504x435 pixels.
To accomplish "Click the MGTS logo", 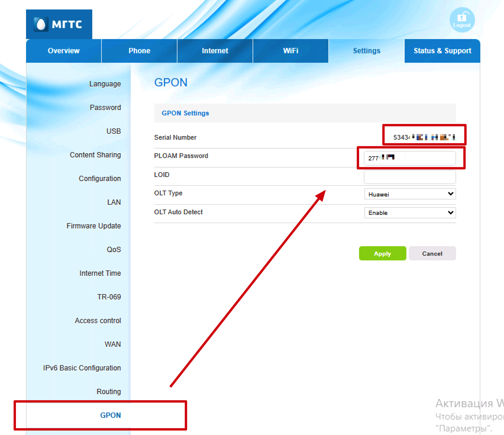I will click(x=59, y=24).
